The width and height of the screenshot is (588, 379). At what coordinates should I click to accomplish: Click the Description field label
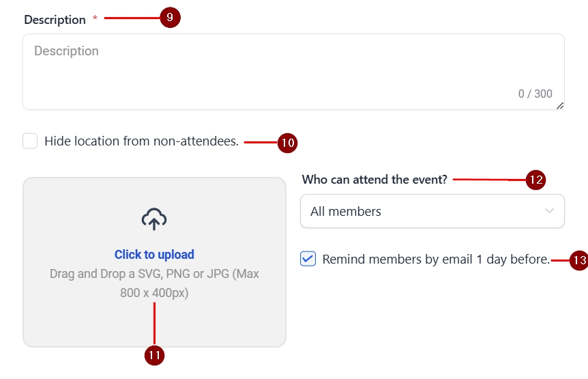pos(55,20)
